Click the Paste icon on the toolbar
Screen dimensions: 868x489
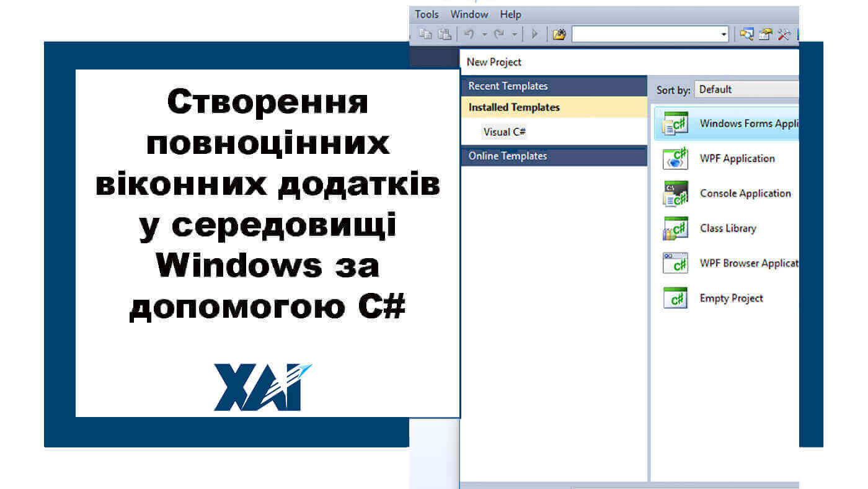[x=445, y=34]
